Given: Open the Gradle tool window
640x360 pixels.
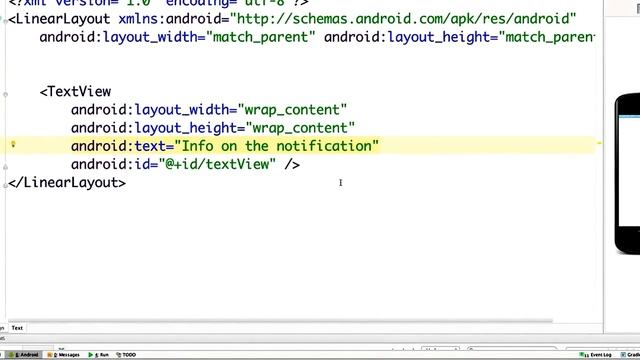Looking at the screenshot, I should click(x=630, y=355).
